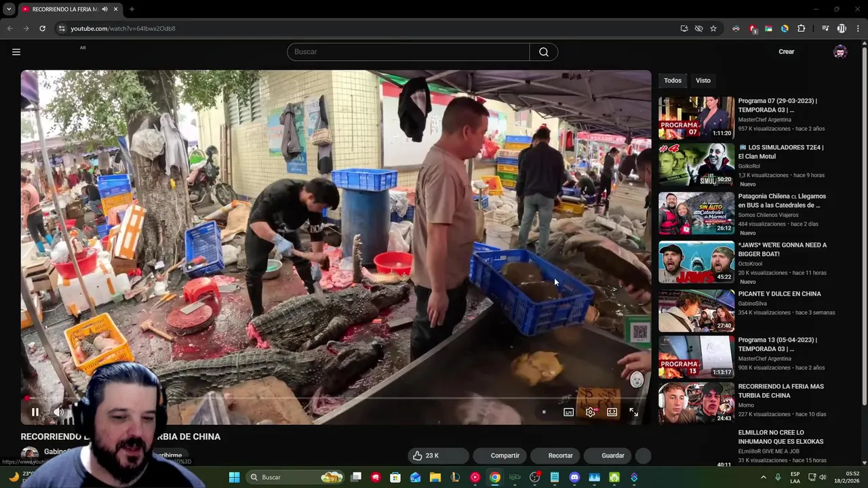The width and height of the screenshot is (868, 488).
Task: Click the search magnifier button
Action: point(544,52)
